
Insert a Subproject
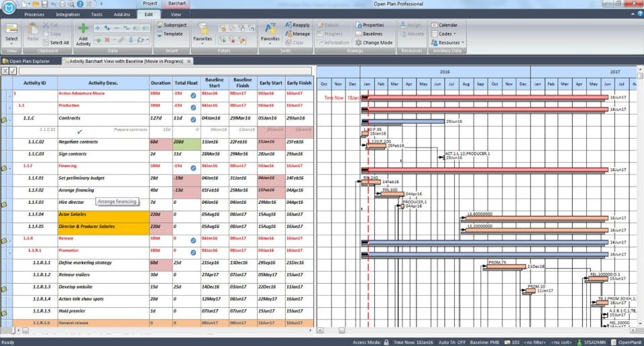(x=172, y=25)
